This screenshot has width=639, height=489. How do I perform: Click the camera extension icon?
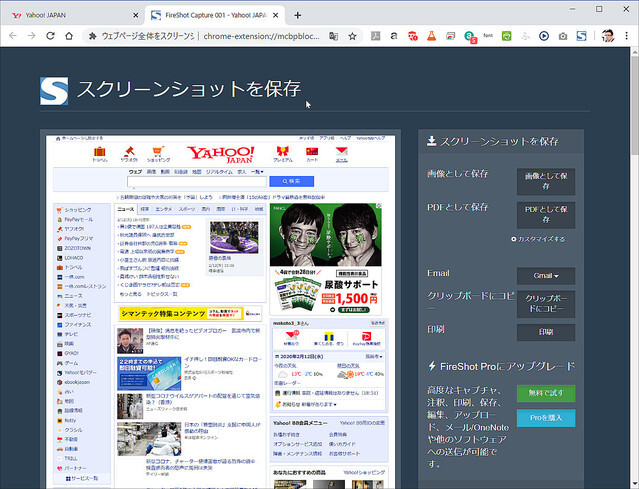coord(563,36)
